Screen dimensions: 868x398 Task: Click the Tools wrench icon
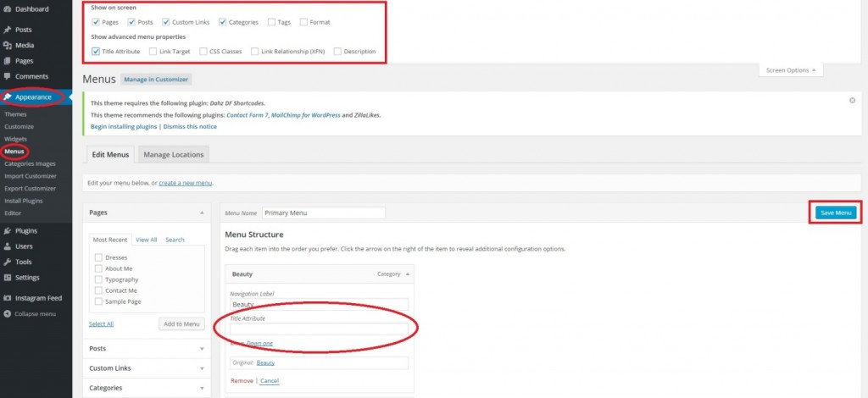pos(8,262)
